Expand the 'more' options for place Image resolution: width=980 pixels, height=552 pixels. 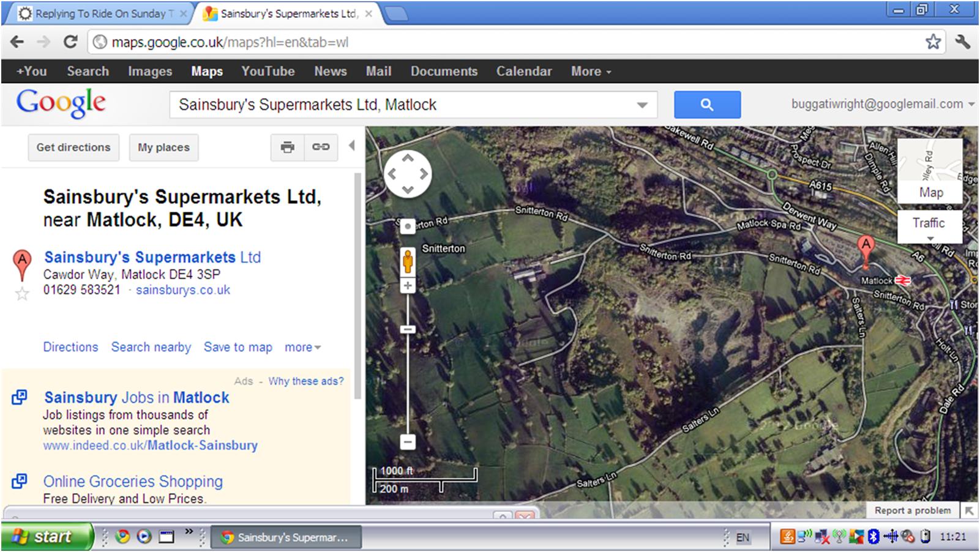point(302,347)
